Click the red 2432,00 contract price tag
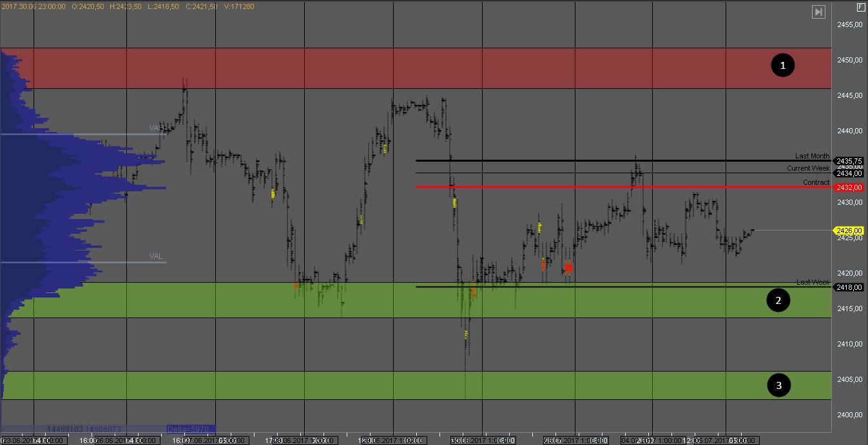 coord(849,187)
